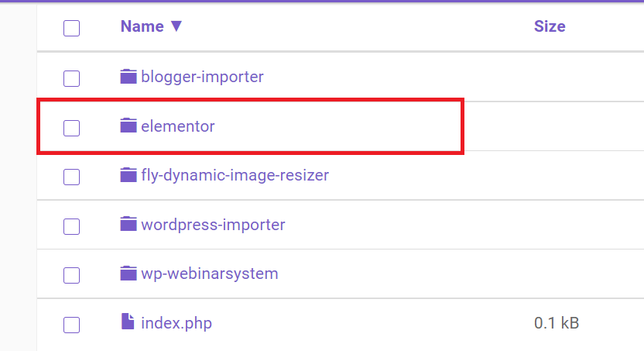This screenshot has width=644, height=351.
Task: Click the elementor folder icon
Action: click(x=128, y=126)
